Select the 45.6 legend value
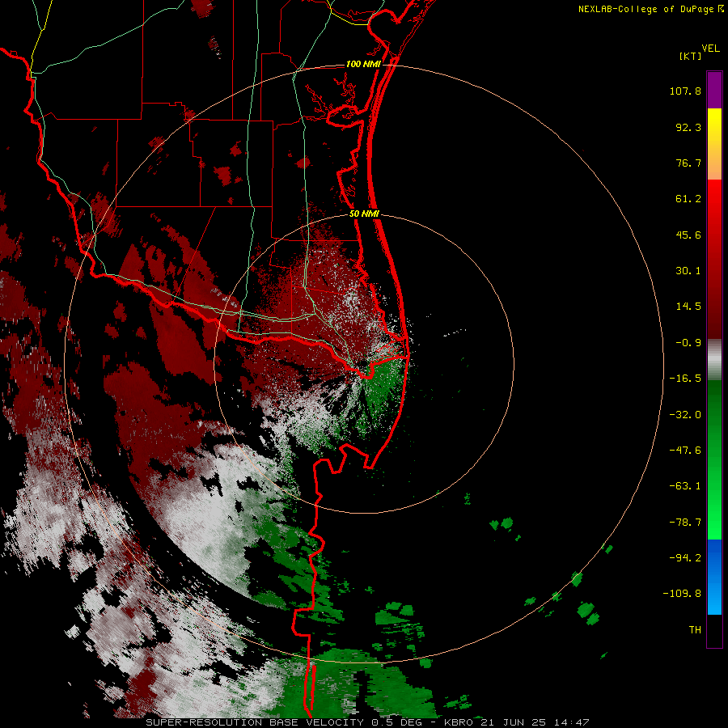Viewport: 728px width, 728px height. 688,235
